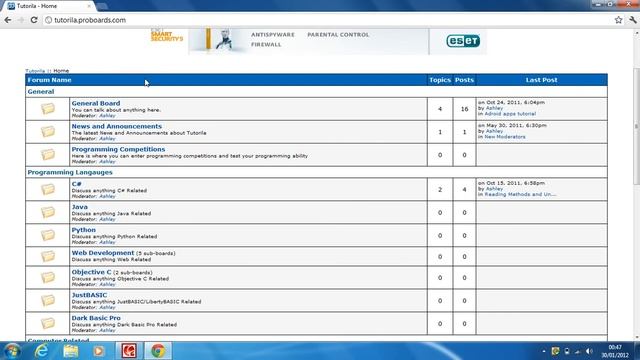Bookmark page with the star icon
This screenshot has height=360, width=640.
(618, 20)
